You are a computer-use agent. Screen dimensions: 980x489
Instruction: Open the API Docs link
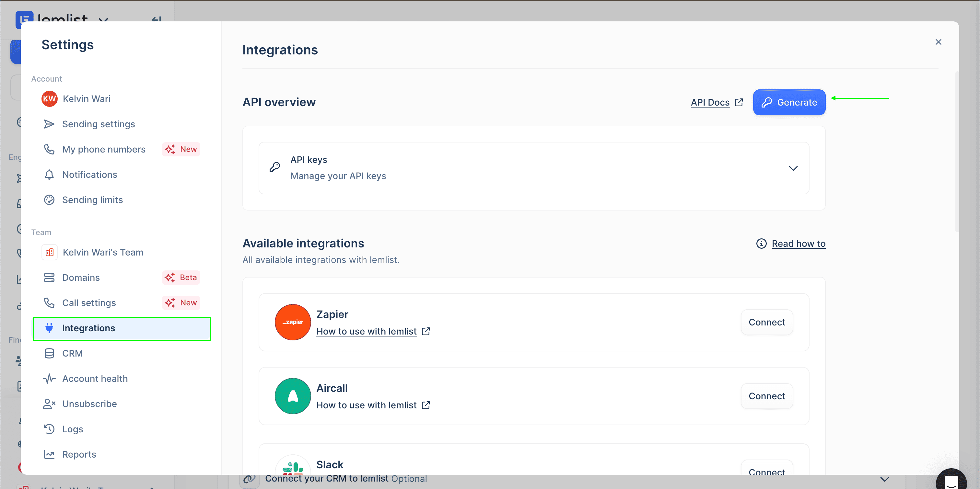[710, 102]
